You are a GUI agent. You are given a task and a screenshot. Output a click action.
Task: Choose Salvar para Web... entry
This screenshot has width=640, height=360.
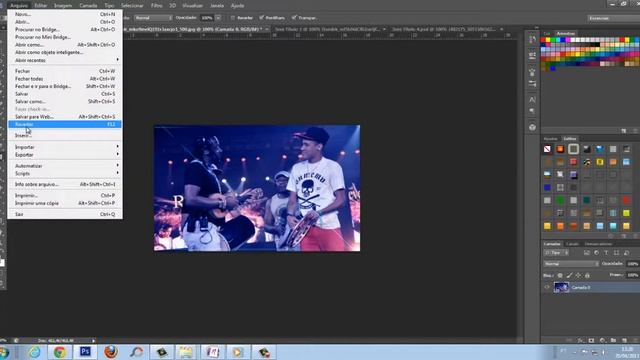[65, 117]
